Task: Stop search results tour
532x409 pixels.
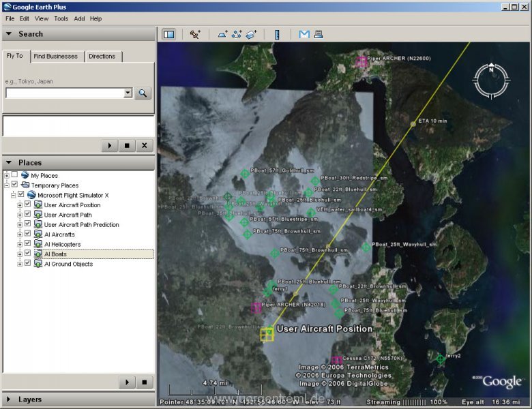Action: 127,145
